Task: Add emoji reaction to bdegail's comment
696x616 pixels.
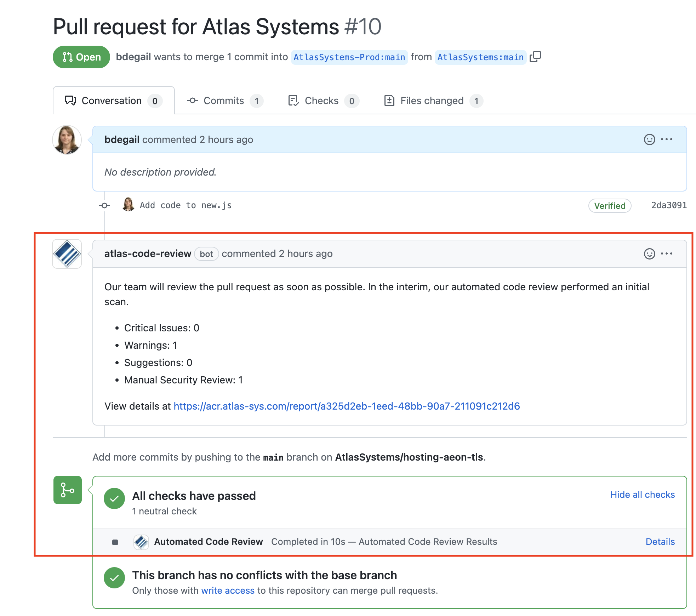Action: click(649, 139)
